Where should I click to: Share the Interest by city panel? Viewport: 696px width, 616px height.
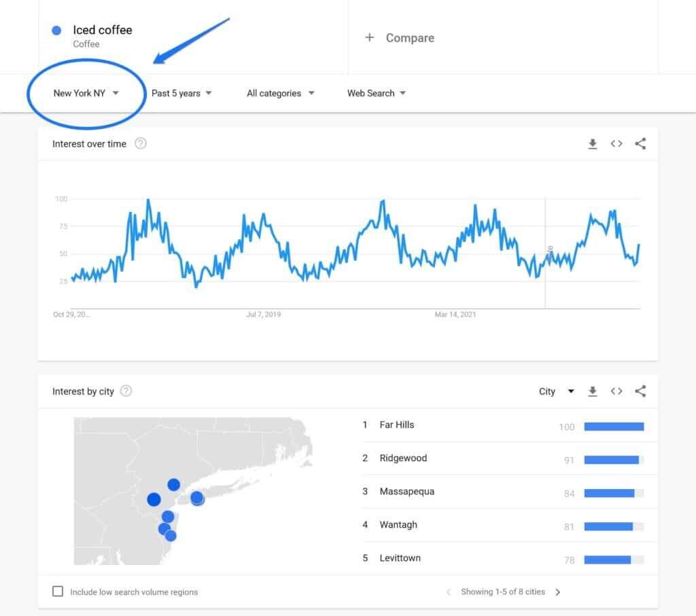(x=640, y=391)
